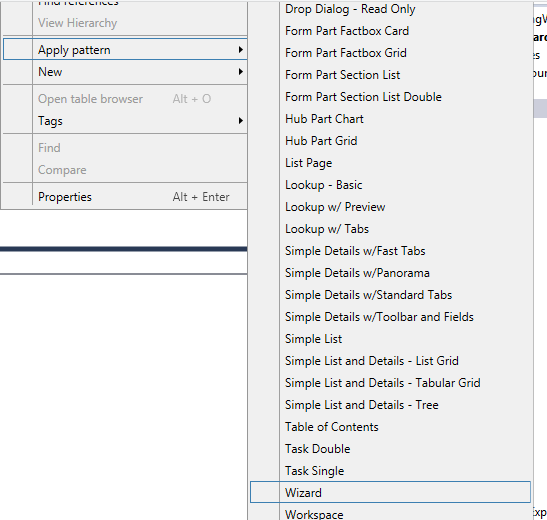Pick Simple List and Details - List Grid
Image resolution: width=547 pixels, height=520 pixels.
[390, 361]
